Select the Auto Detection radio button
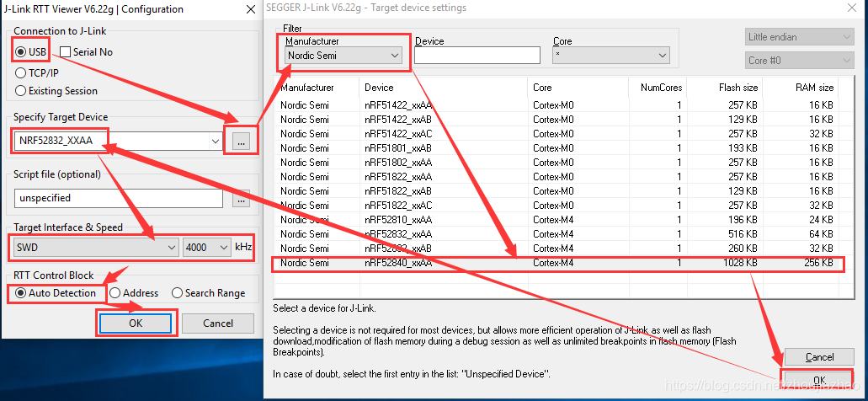The width and height of the screenshot is (868, 401). (x=20, y=293)
